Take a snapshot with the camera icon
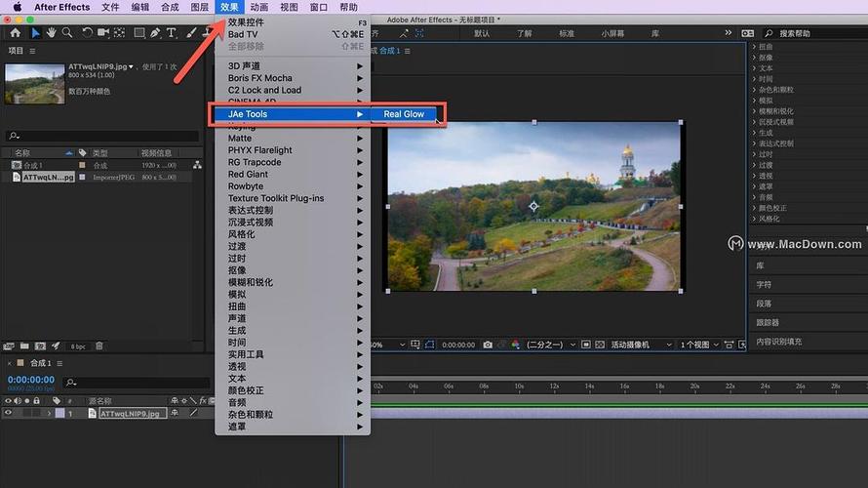Image resolution: width=868 pixels, height=488 pixels. tap(487, 345)
